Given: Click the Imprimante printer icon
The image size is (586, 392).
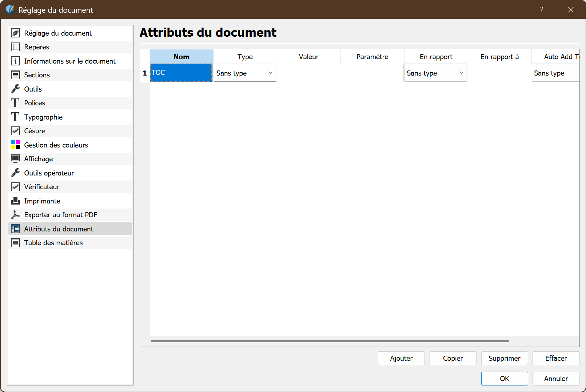Looking at the screenshot, I should click(x=16, y=201).
